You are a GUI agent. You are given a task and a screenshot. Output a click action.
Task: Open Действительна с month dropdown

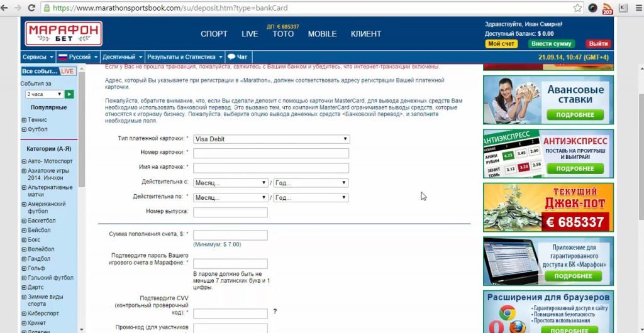tap(231, 183)
